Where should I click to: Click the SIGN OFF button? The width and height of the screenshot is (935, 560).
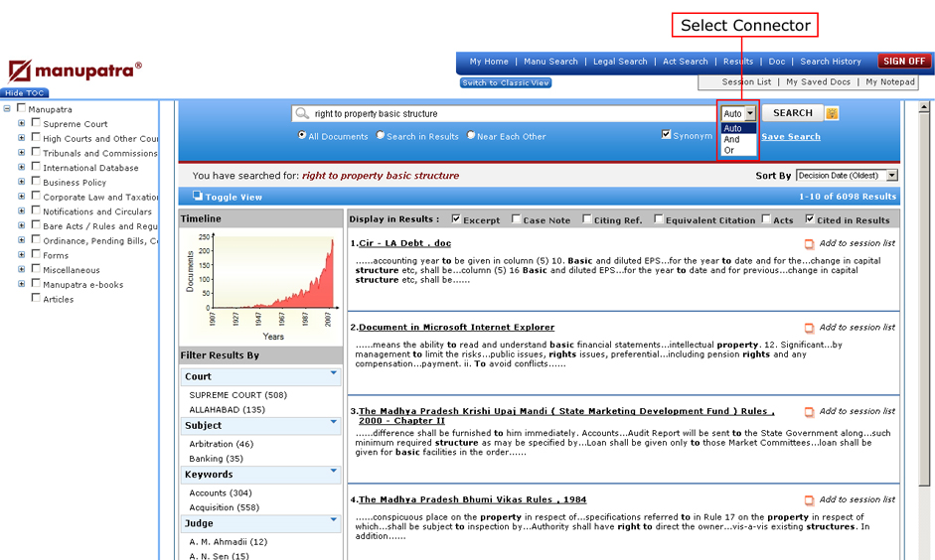click(x=904, y=62)
